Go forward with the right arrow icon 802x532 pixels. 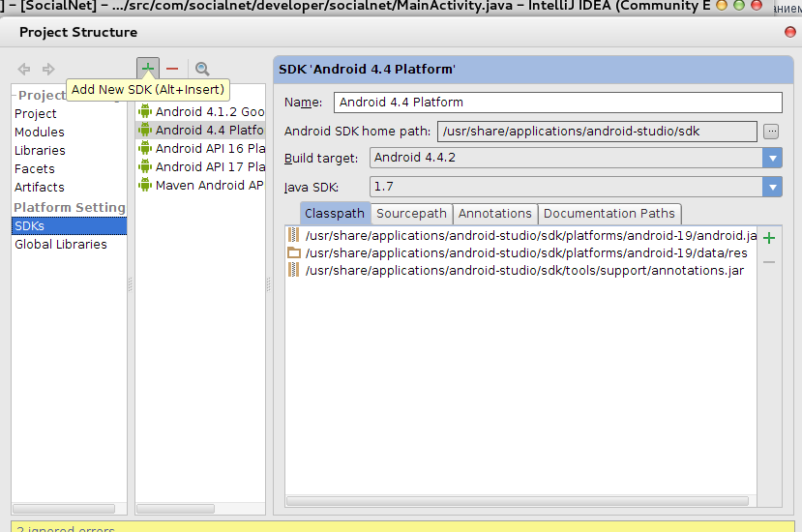point(48,69)
